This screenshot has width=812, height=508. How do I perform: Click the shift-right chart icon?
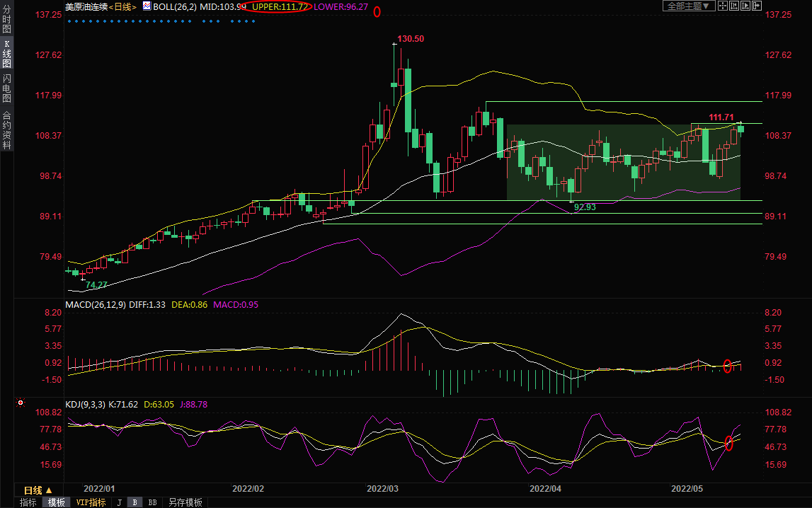[x=757, y=6]
